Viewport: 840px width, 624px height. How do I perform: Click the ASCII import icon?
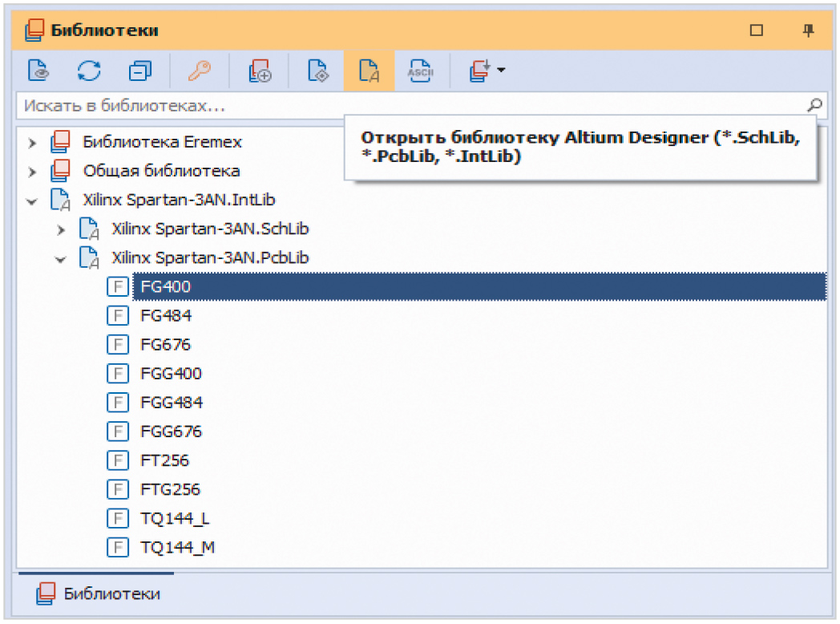420,71
